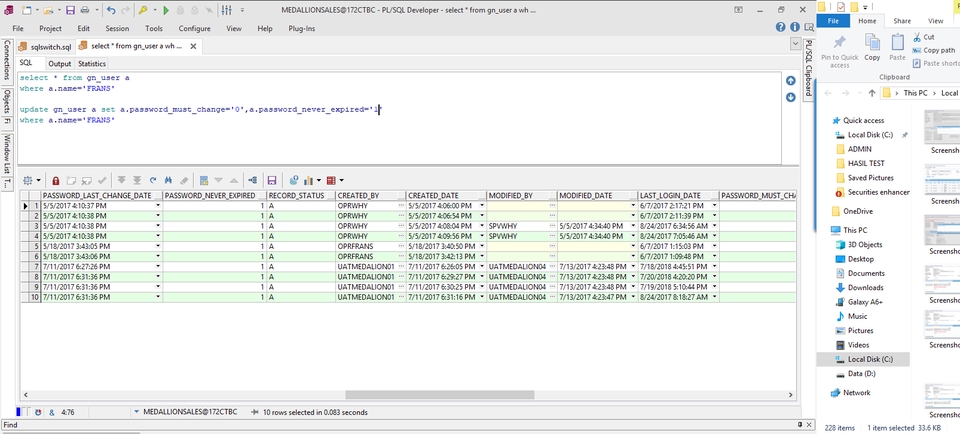Open the dropdown next to the Open folder icon
Screen dimensions: 960x434
pos(58,10)
